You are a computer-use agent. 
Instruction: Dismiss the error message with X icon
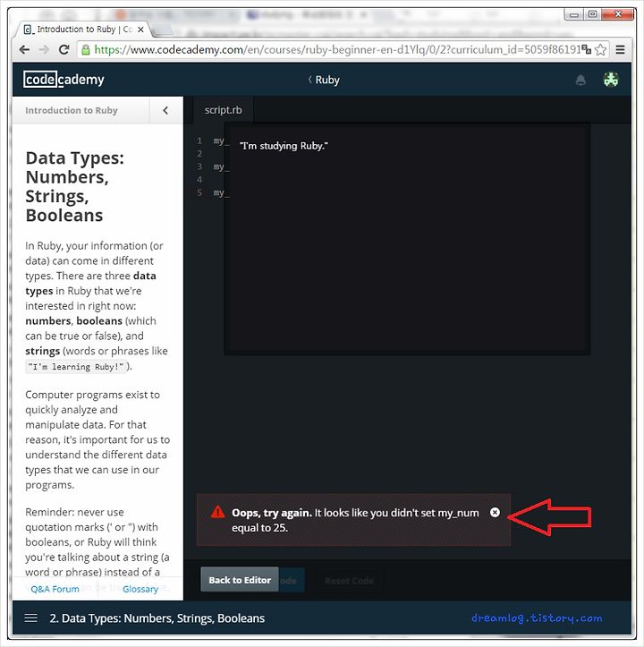pyautogui.click(x=495, y=512)
